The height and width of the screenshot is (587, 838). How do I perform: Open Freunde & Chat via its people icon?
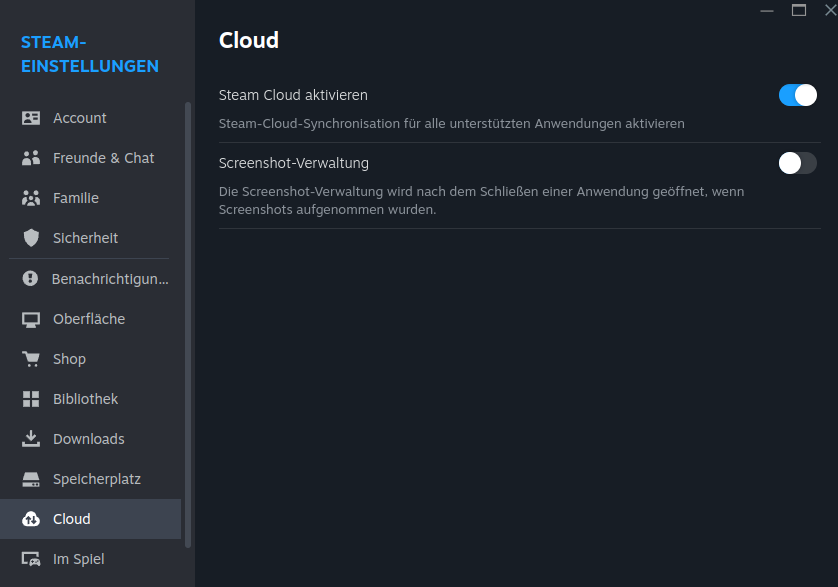[x=33, y=157]
